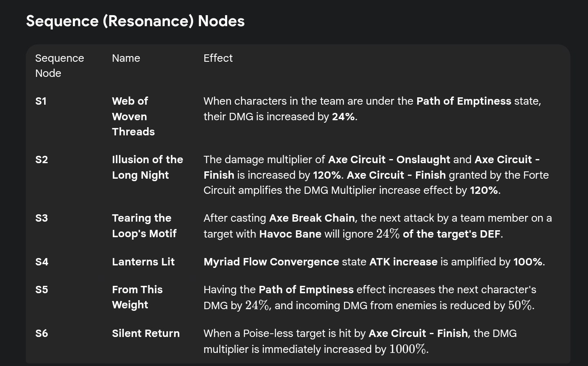Click the "Lanterns Lit" node name

click(143, 262)
